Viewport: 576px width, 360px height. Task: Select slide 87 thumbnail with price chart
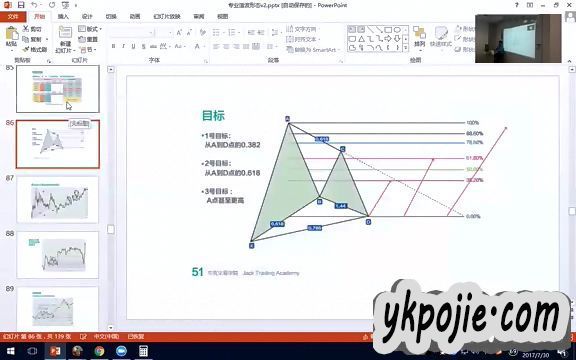tap(58, 199)
